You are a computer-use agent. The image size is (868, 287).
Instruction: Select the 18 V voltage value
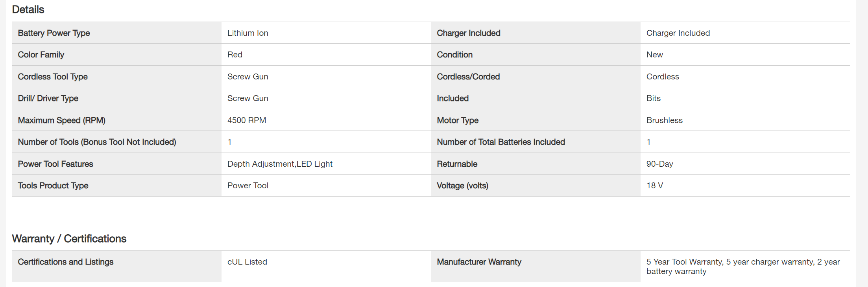coord(654,186)
